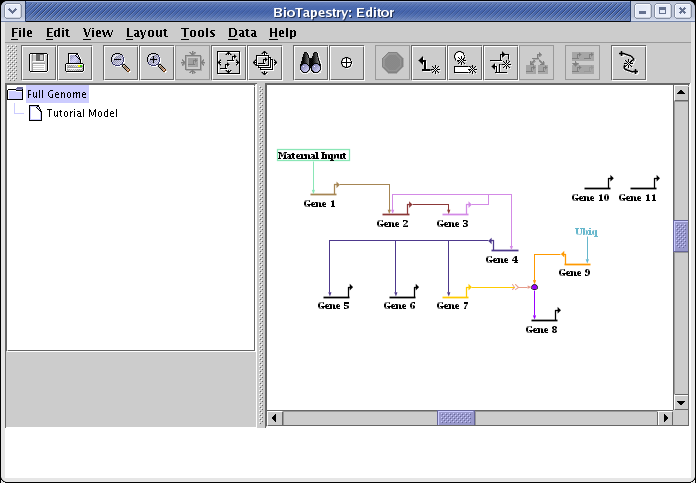The width and height of the screenshot is (696, 483).
Task: Click the zoom to full model icon
Action: click(x=228, y=63)
